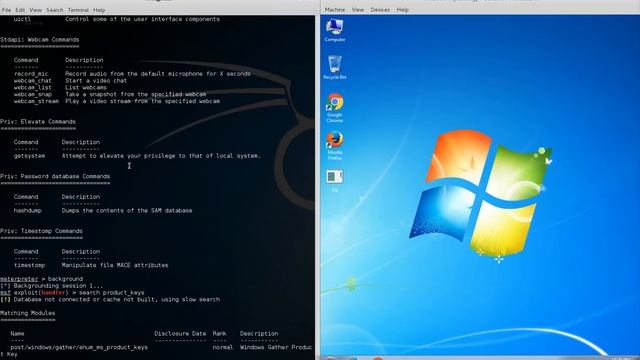Click the 'Matching Modules' heading
This screenshot has width=640, height=360.
[27, 313]
